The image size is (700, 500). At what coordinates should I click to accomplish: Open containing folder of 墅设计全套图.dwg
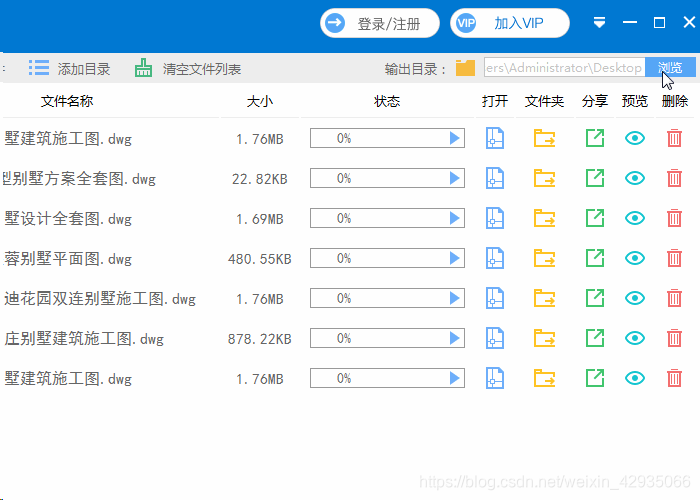[545, 218]
